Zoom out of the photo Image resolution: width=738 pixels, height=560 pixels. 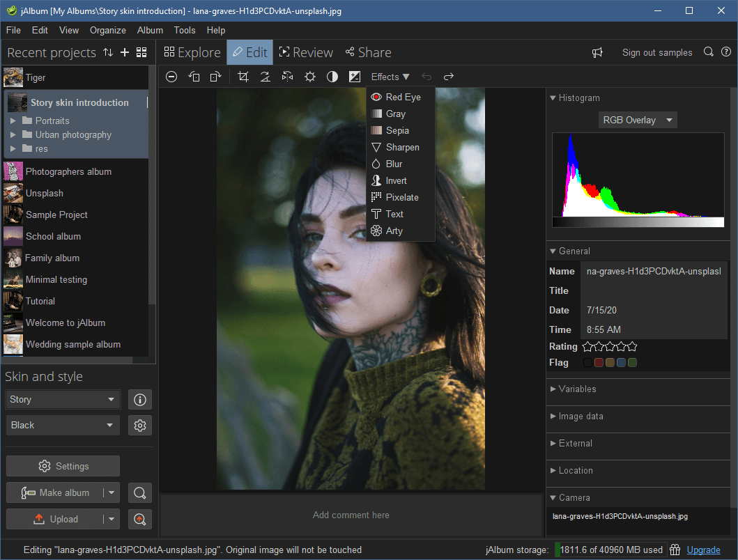(171, 77)
